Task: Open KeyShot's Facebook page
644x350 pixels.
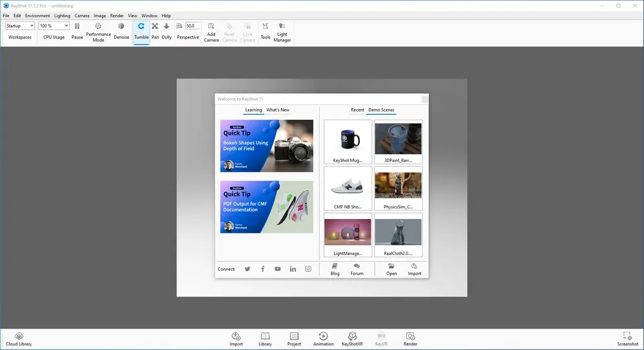Action: [x=262, y=269]
